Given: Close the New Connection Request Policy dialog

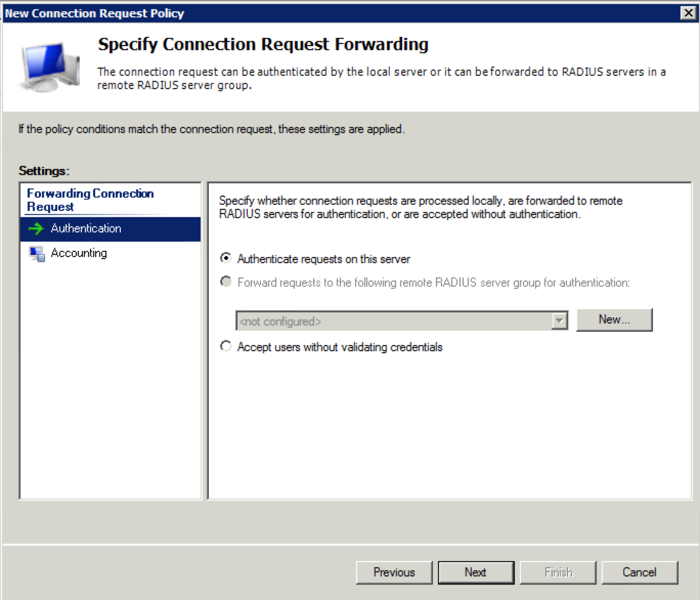Looking at the screenshot, I should [689, 13].
